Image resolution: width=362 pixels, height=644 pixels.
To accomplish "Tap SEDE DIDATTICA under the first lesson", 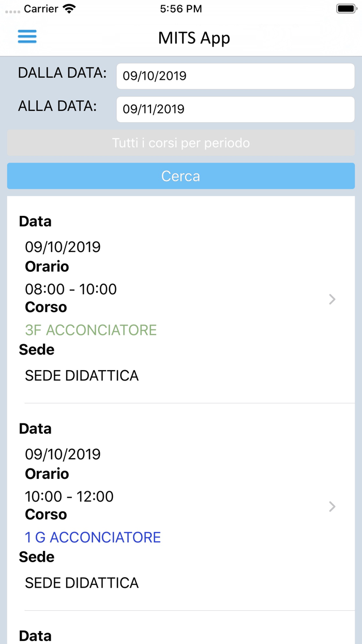I will pyautogui.click(x=81, y=375).
